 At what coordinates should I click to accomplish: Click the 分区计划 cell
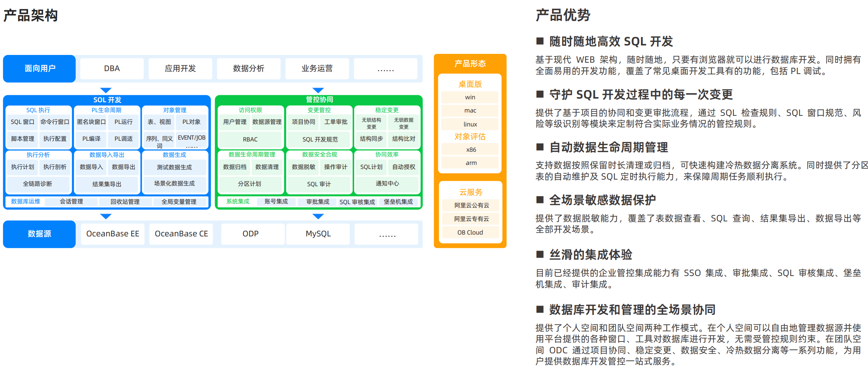tap(250, 184)
